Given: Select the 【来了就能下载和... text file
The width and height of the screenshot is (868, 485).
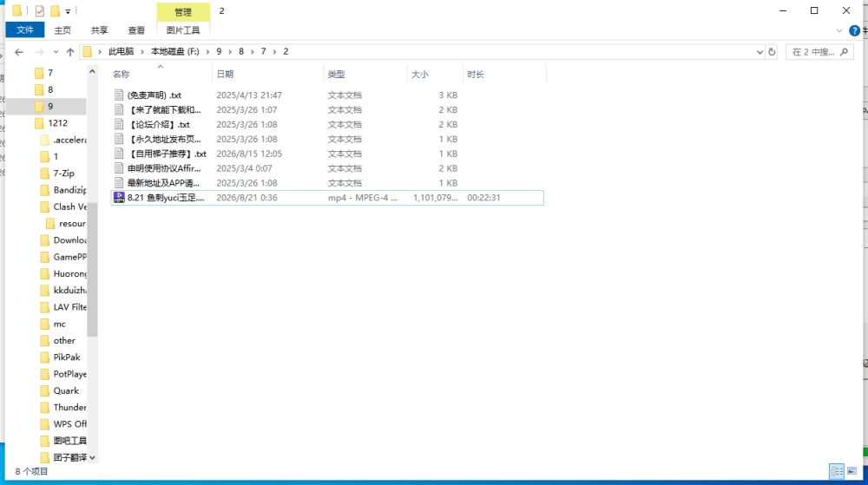Looking at the screenshot, I should click(327, 110).
